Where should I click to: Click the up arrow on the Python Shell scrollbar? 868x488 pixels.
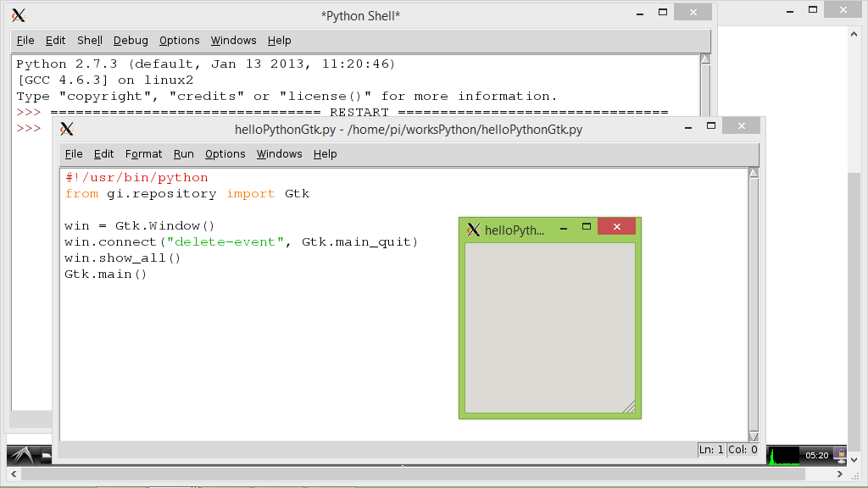click(704, 58)
